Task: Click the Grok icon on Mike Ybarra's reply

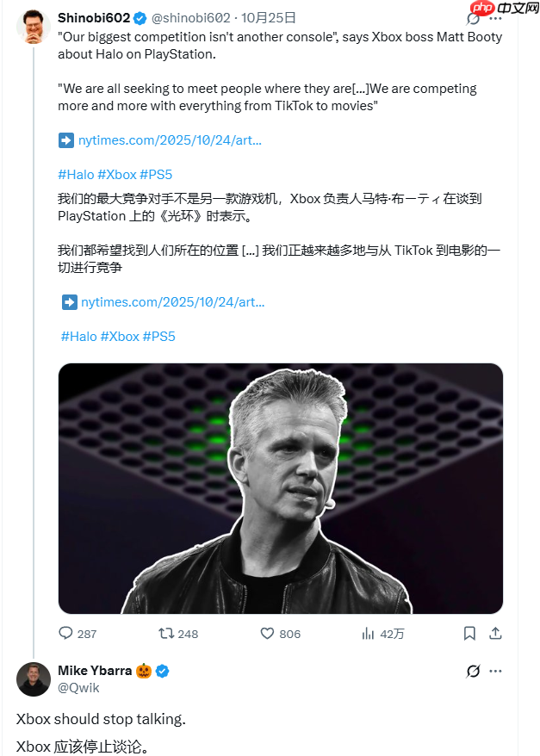Action: [473, 671]
